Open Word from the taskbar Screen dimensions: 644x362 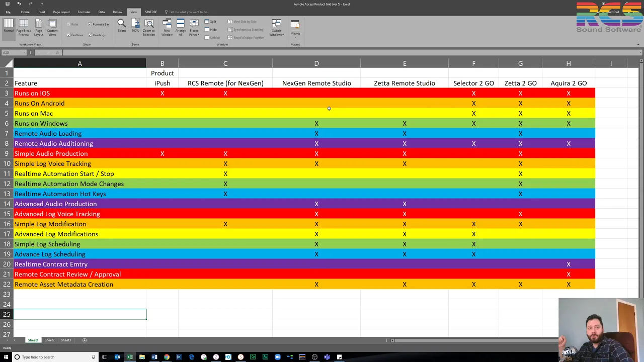click(x=154, y=357)
